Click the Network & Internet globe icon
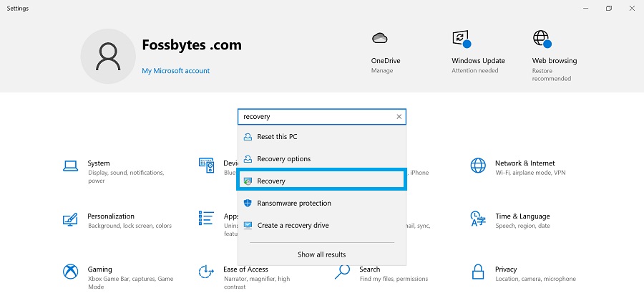This screenshot has height=301, width=644. [x=478, y=166]
